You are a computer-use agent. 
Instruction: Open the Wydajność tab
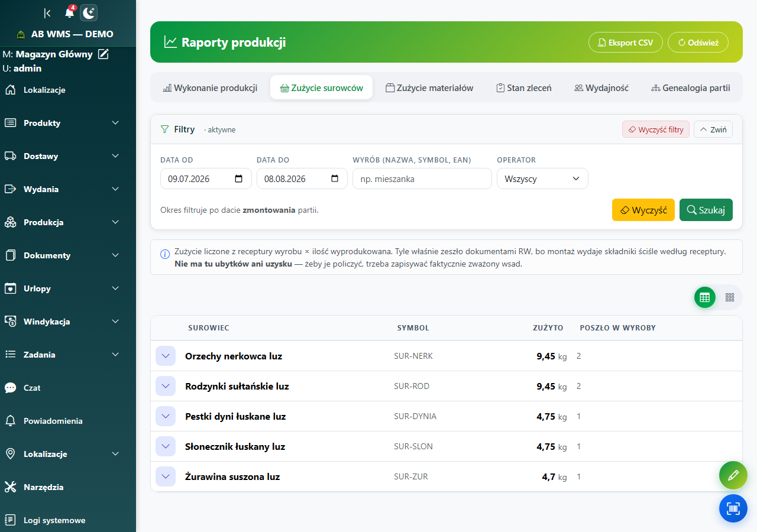(x=601, y=87)
